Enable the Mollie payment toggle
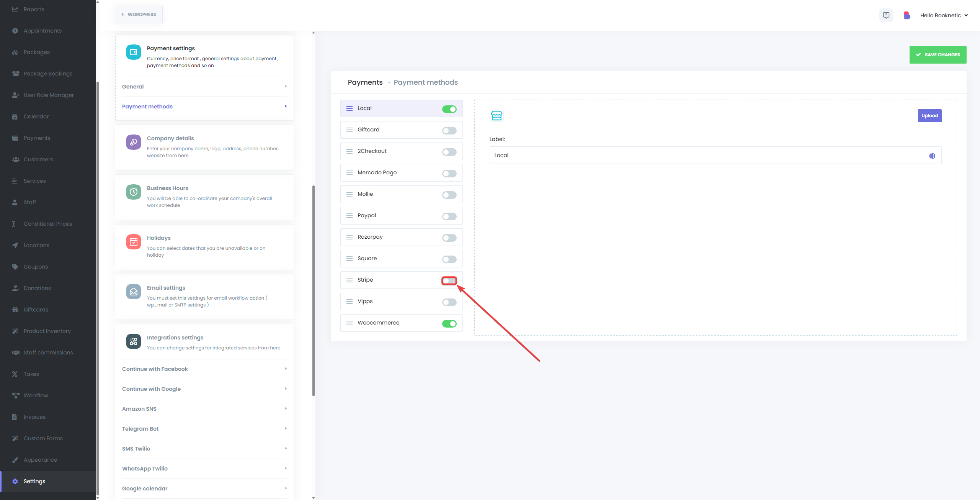Screen dimensions: 980x500 click(x=449, y=195)
